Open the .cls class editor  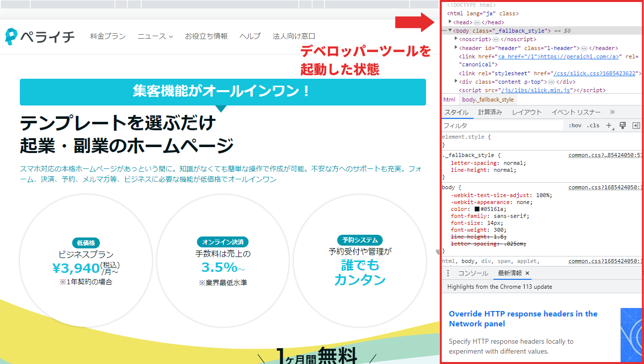pyautogui.click(x=593, y=126)
